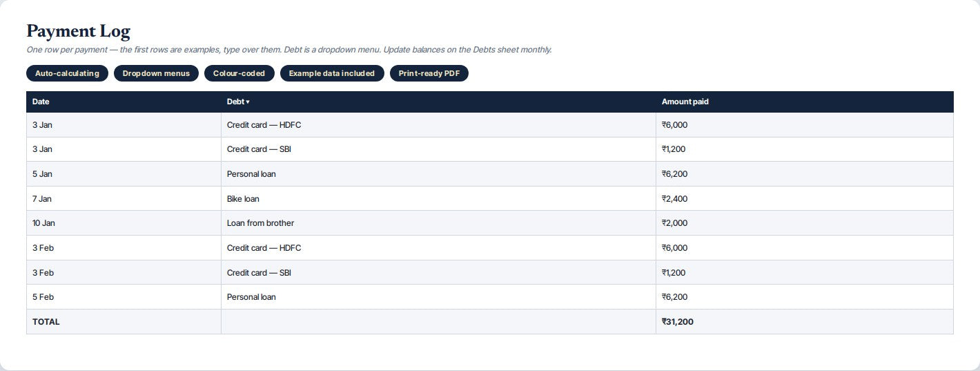Click the Loan from brother cell
Viewport: 980px width, 371px height.
point(438,223)
